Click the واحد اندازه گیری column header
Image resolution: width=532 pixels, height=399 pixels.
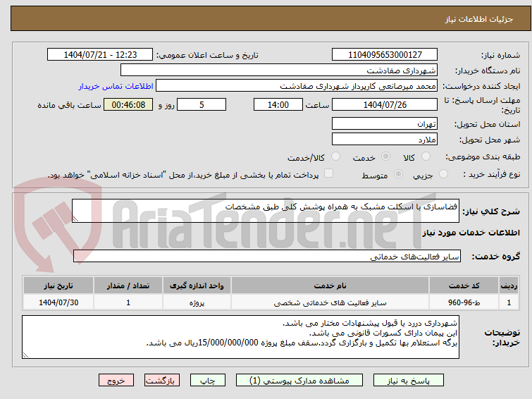pos(197,286)
